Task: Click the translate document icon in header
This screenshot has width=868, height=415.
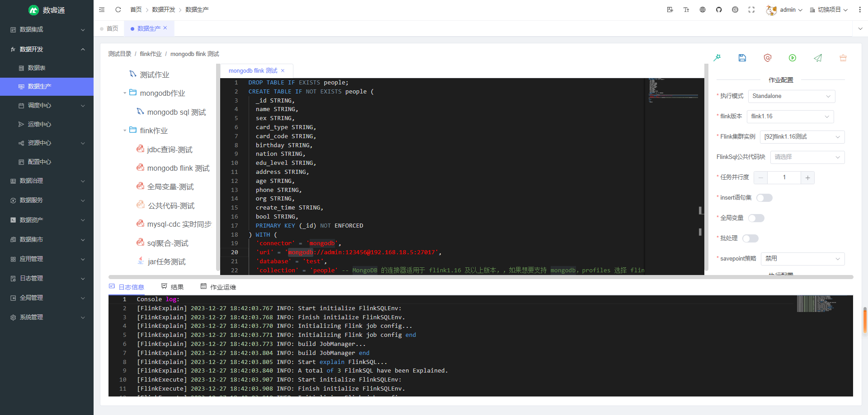Action: point(670,9)
